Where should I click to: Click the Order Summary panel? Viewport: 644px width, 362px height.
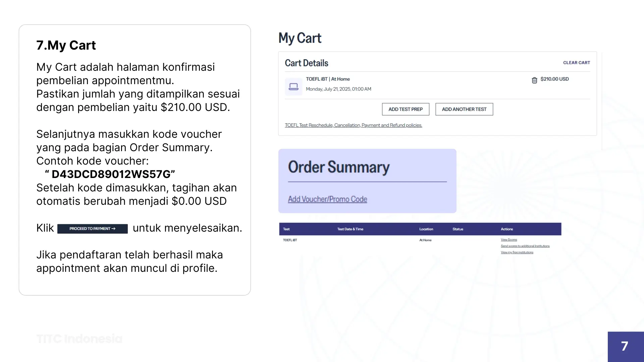tap(339, 167)
